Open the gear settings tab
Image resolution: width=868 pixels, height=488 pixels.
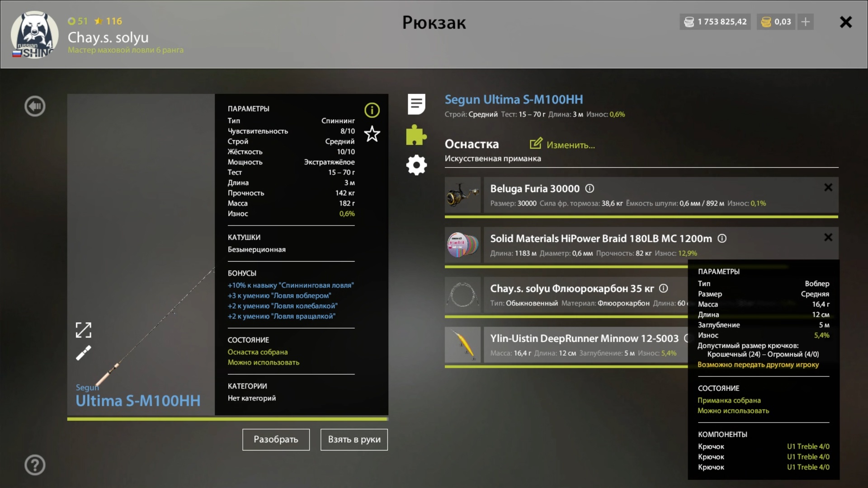coord(416,165)
